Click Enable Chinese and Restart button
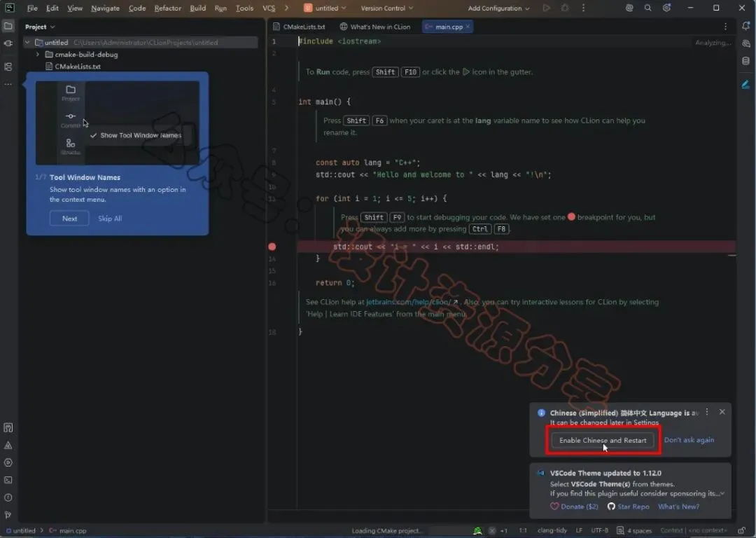Image resolution: width=756 pixels, height=538 pixels. (x=603, y=440)
